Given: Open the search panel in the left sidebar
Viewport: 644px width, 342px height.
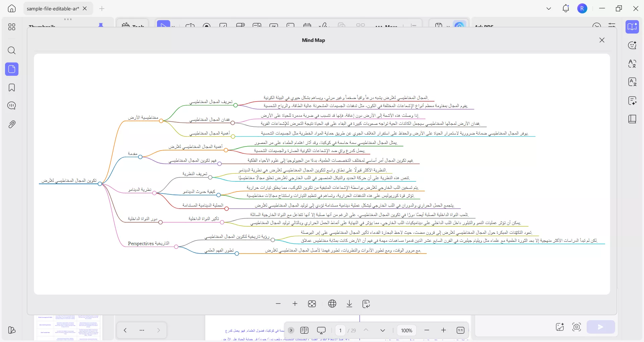Looking at the screenshot, I should pos(12,51).
